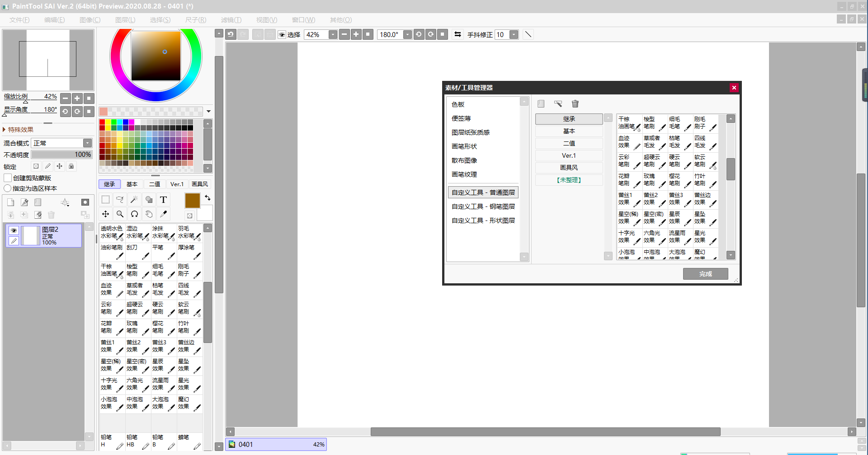Create a new pen (linework) layer
The height and width of the screenshot is (455, 868).
pyautogui.click(x=24, y=202)
